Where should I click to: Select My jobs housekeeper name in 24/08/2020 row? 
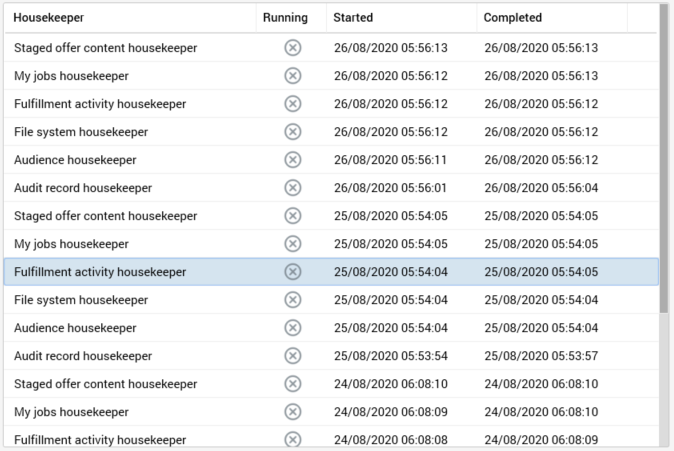point(71,412)
